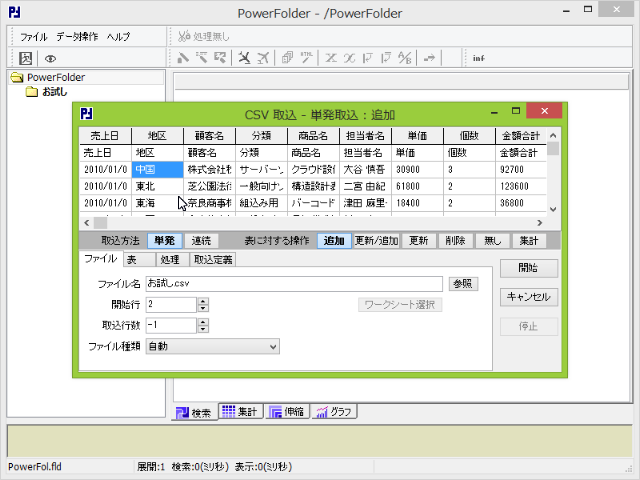This screenshot has width=640, height=480.
Task: Click the 開始 start button
Action: click(x=529, y=268)
